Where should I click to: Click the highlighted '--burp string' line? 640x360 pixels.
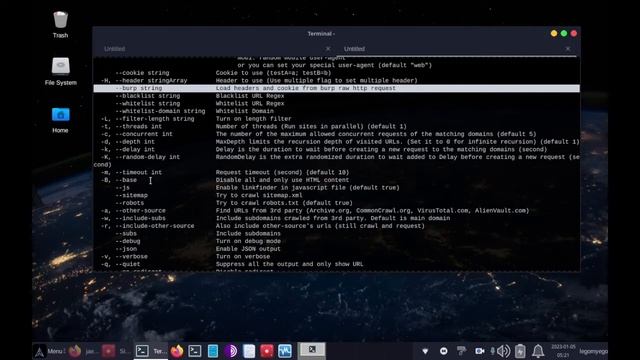336,88
